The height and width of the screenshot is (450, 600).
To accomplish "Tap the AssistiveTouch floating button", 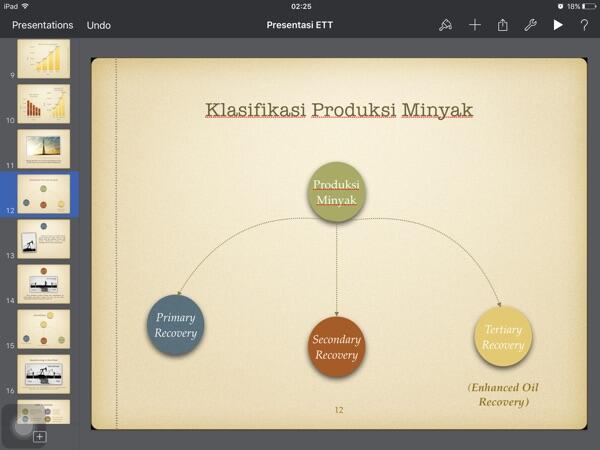I will [22, 426].
